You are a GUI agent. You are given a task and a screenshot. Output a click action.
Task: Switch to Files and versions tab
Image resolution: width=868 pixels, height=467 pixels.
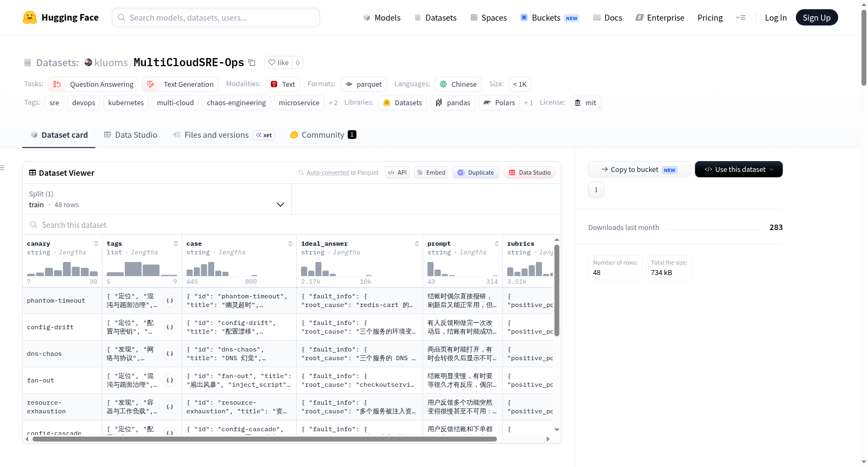(x=223, y=135)
